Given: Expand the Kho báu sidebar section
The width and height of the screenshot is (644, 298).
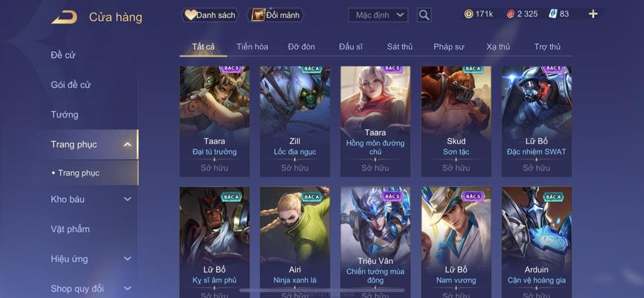Looking at the screenshot, I should click(x=127, y=199).
